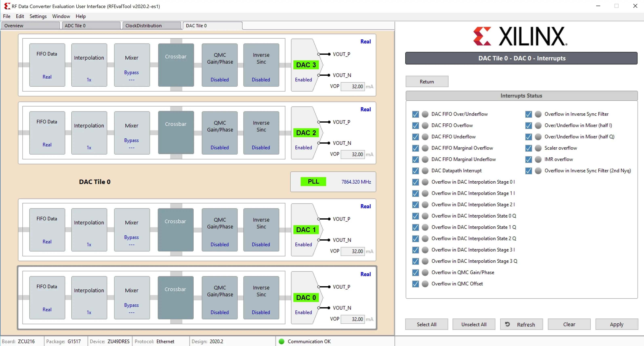Click the green PLL indicator
Screen dimensions: 644x346
(313, 182)
